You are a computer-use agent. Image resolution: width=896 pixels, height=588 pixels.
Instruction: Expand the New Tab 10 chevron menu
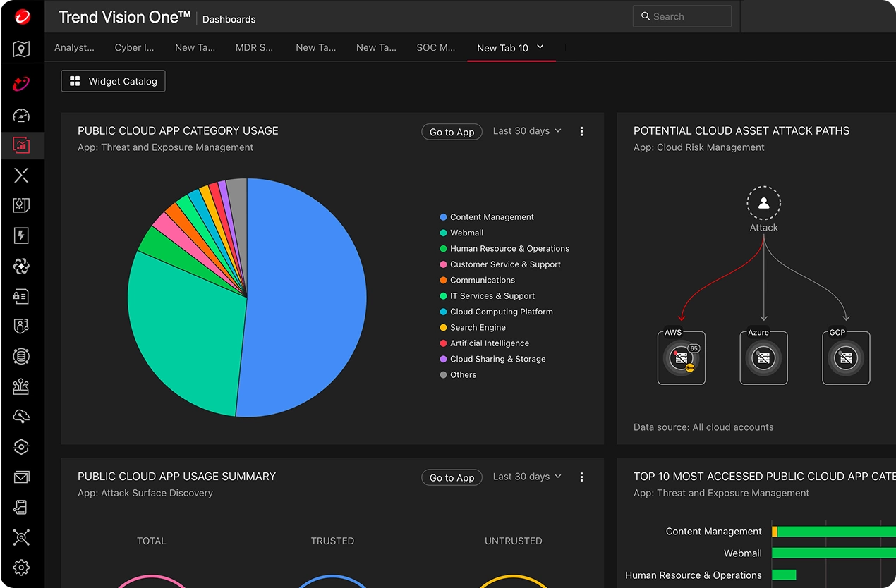539,47
